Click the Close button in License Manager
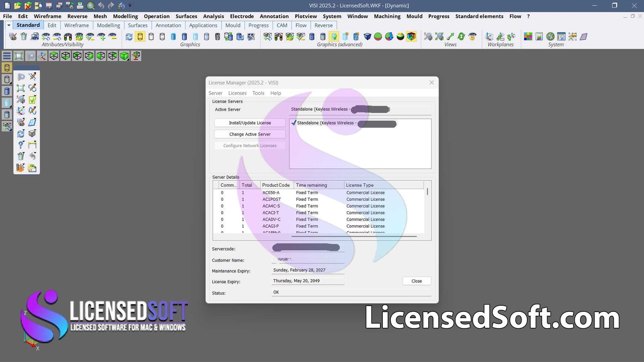Viewport: 644px width, 362px height. click(417, 281)
